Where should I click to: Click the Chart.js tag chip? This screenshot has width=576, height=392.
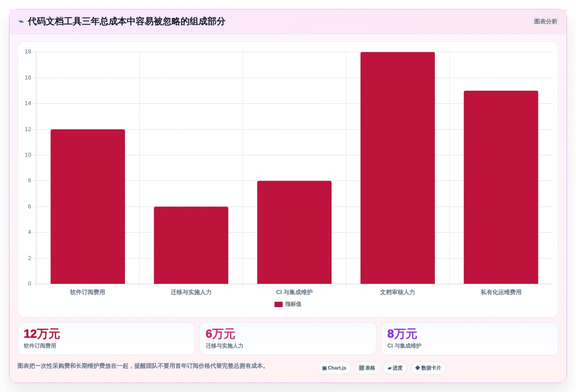tap(334, 368)
